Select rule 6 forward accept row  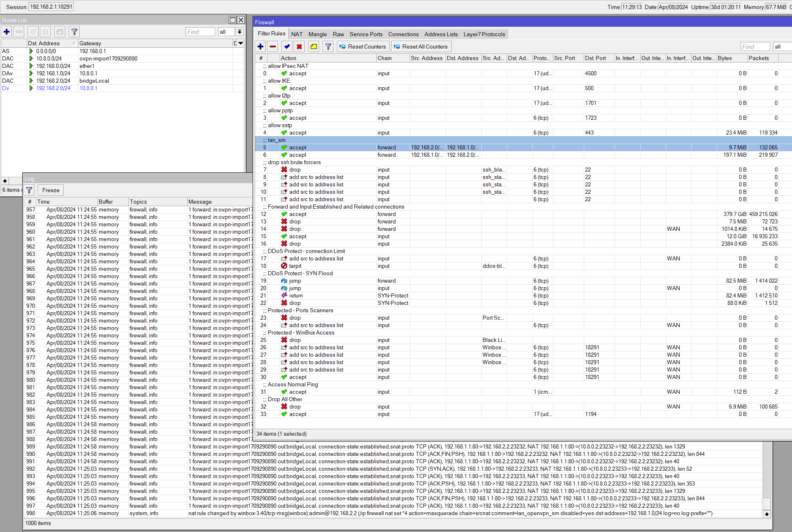click(523, 155)
